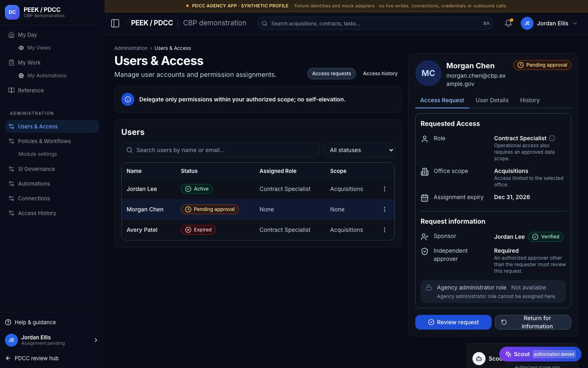
Task: Click the Verified badge beside Jordan Lee sponsor
Action: click(546, 237)
